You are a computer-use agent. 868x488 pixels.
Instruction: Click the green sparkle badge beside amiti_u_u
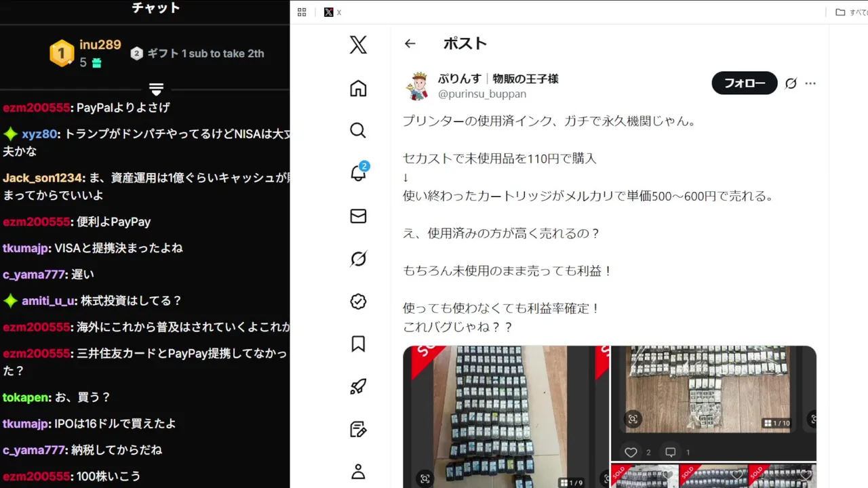pyautogui.click(x=10, y=300)
